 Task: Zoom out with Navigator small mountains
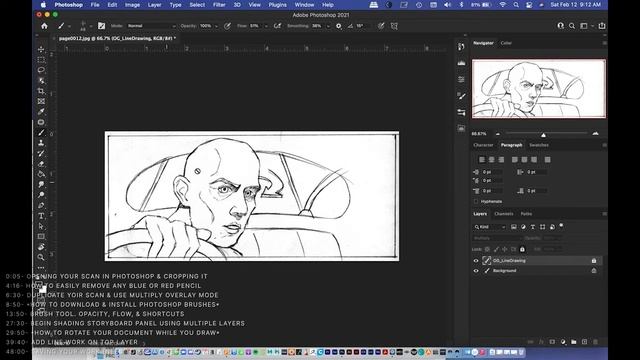point(498,133)
